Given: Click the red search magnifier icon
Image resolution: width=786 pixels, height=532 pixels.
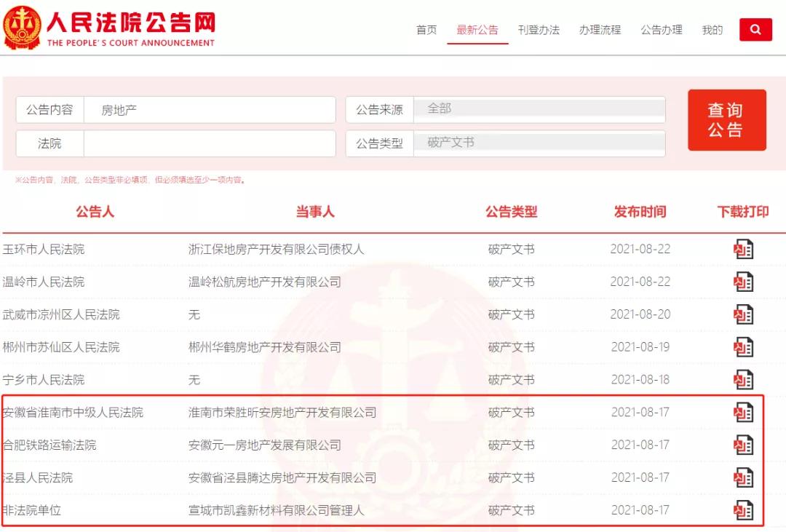Looking at the screenshot, I should (755, 30).
